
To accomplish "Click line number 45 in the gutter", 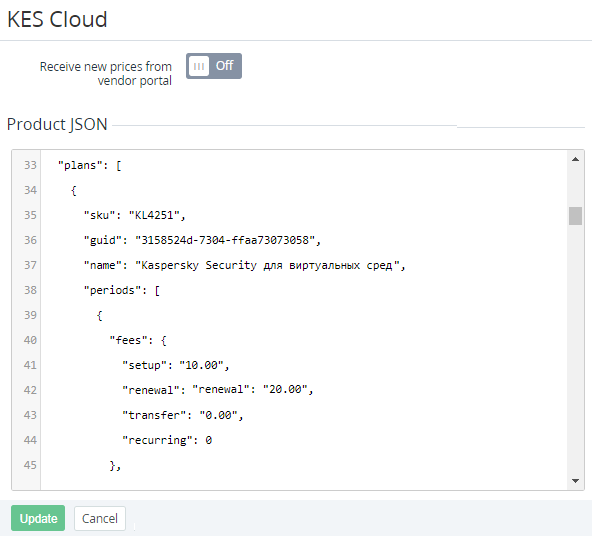I will (30, 465).
